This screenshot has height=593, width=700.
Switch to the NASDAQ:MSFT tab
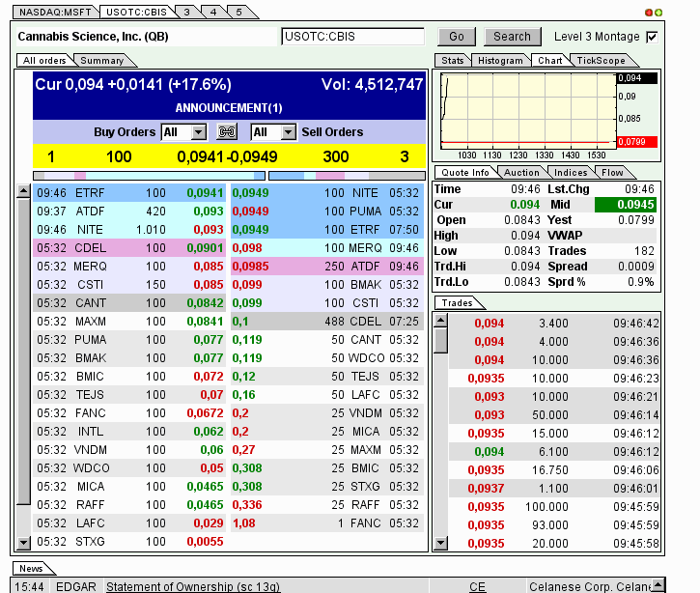tap(53, 12)
